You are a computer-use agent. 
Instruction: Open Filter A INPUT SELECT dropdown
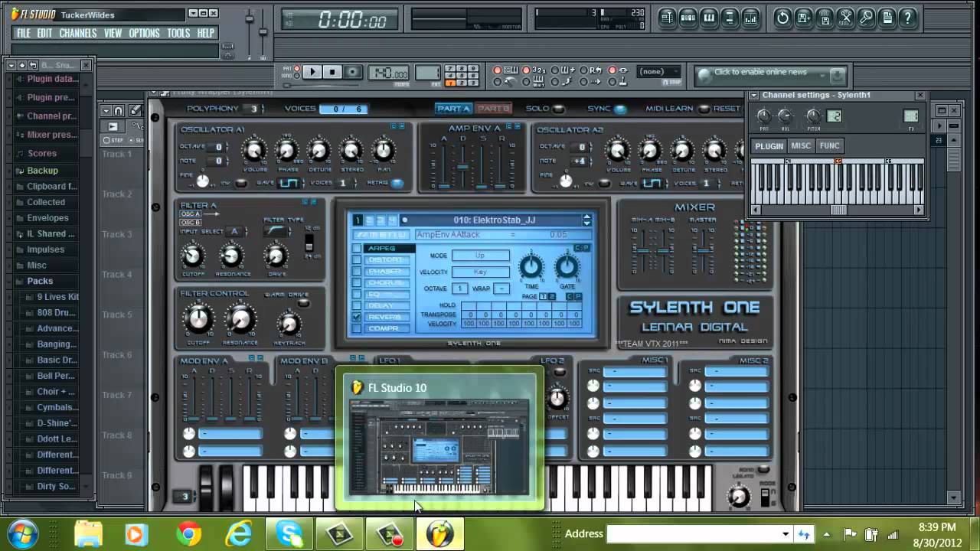coord(235,231)
